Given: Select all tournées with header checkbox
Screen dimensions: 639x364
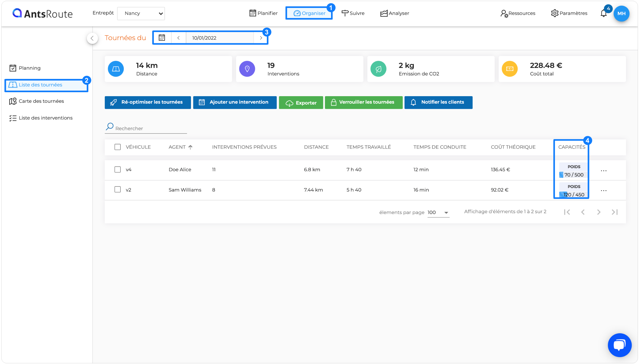Looking at the screenshot, I should click(x=118, y=147).
